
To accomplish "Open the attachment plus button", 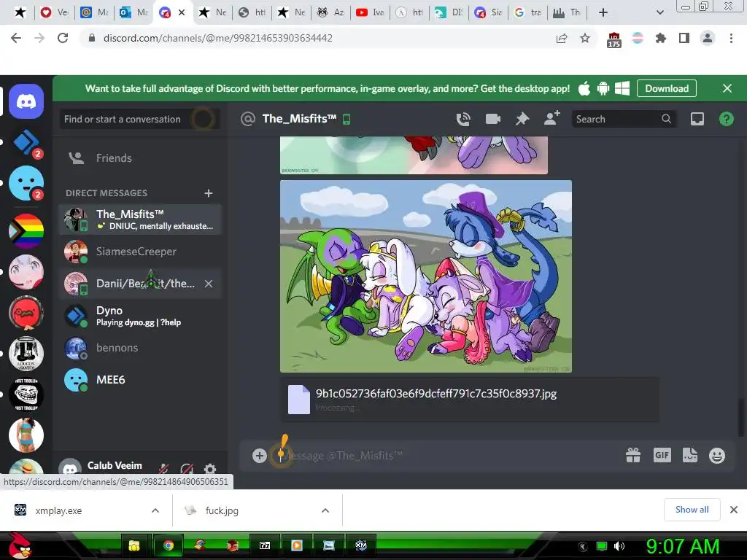I will click(259, 456).
